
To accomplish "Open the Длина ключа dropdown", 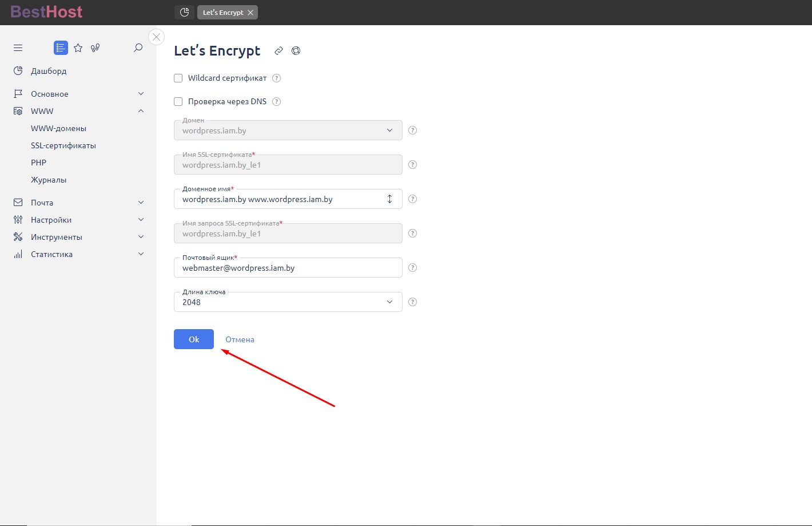I will [288, 302].
